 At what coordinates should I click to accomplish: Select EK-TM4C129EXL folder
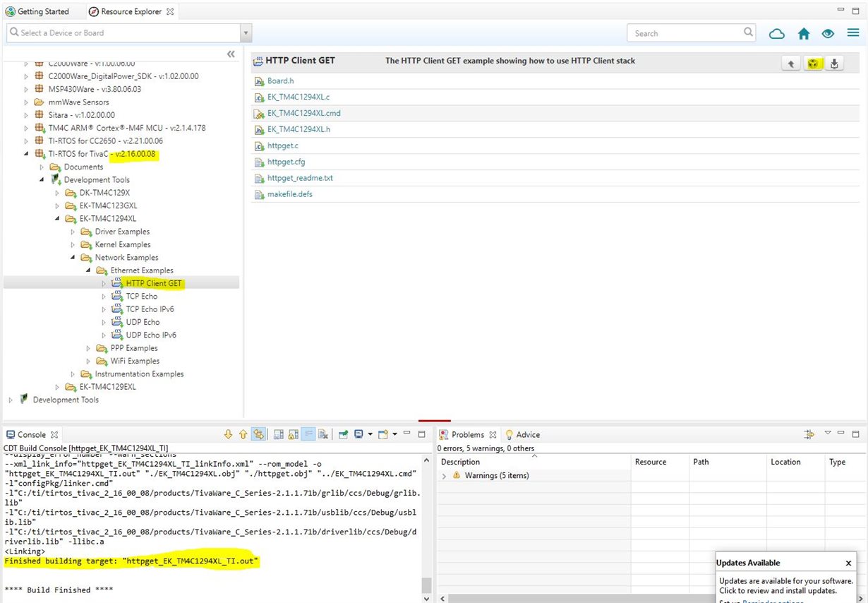[108, 387]
